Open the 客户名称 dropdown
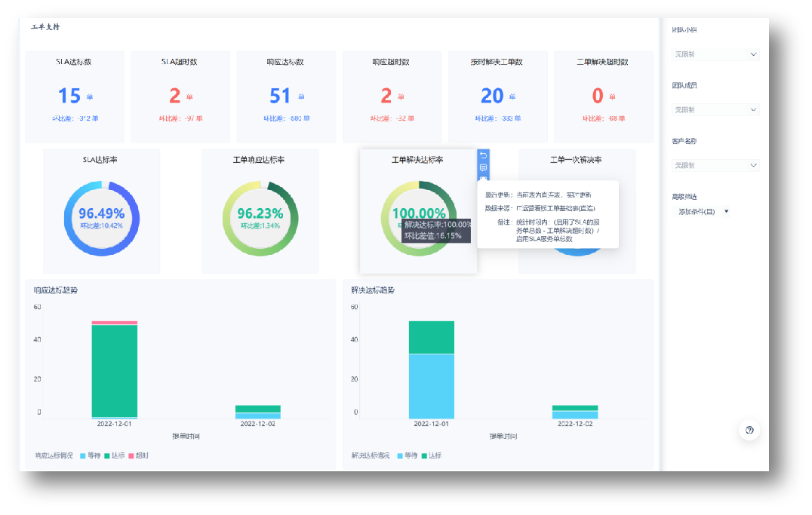 [x=715, y=165]
